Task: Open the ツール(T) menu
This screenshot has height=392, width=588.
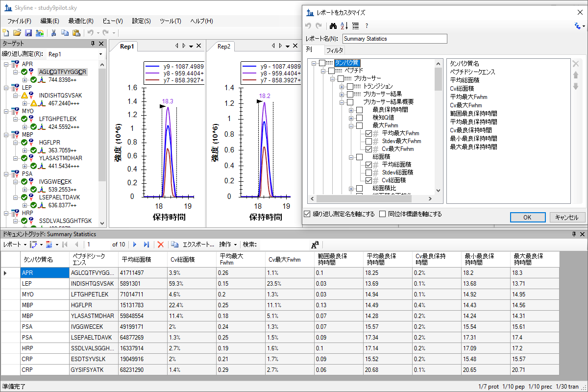Action: pos(171,21)
